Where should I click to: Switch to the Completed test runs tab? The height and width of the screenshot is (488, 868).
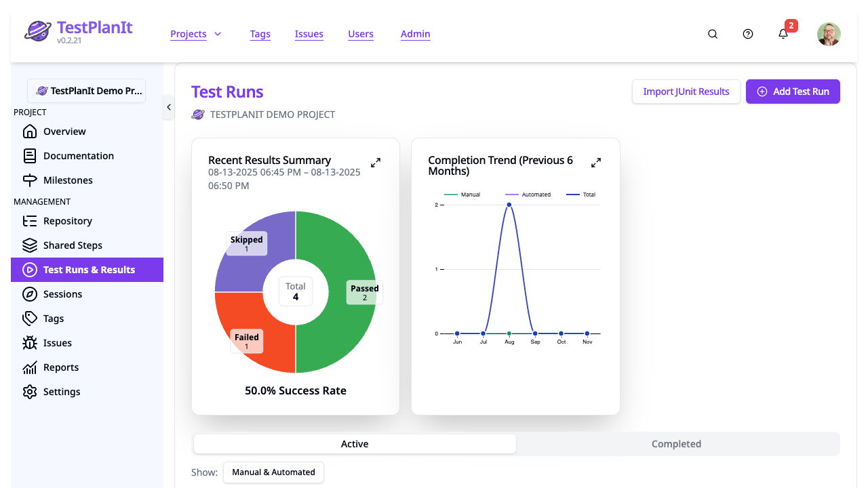click(x=676, y=443)
